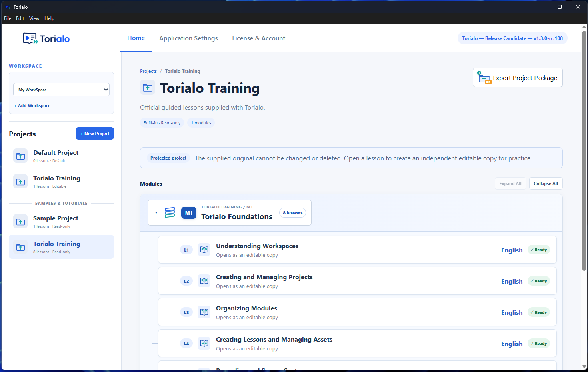
Task: Select the read-only Torialo Training project
Action: 61,247
